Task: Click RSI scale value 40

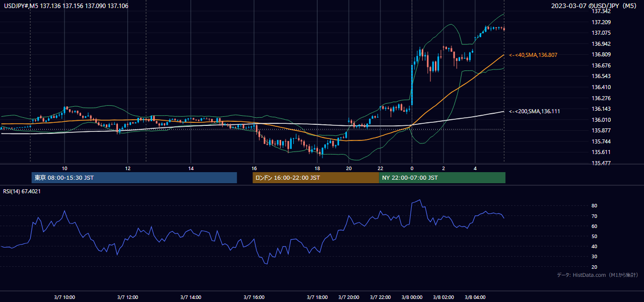Action: pyautogui.click(x=595, y=247)
